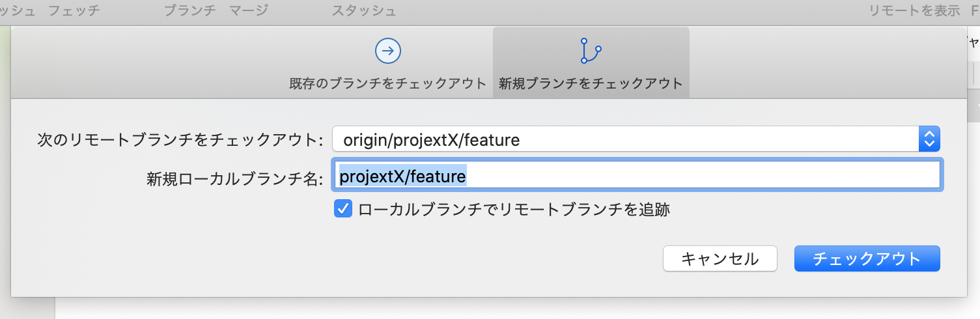Switch to 既存のブランチをチェックアウト tab label
The width and height of the screenshot is (980, 319).
click(388, 83)
